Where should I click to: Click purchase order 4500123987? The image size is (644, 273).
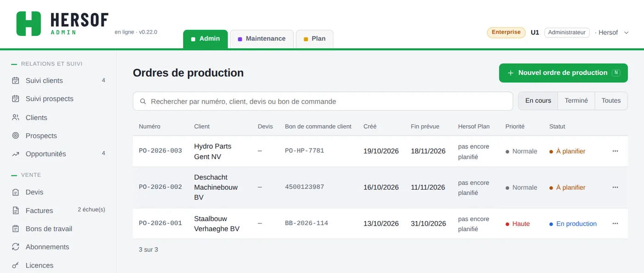[x=305, y=187]
